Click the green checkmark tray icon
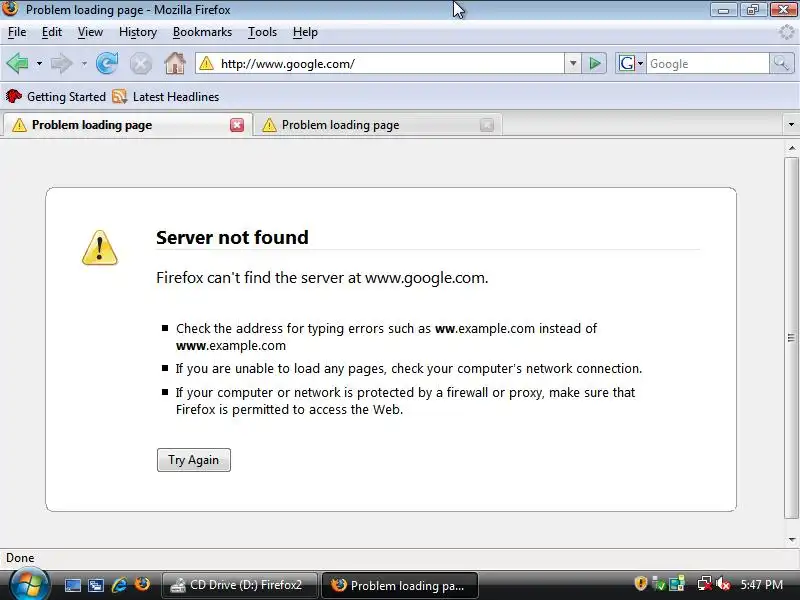The width and height of the screenshot is (800, 600). tap(658, 584)
